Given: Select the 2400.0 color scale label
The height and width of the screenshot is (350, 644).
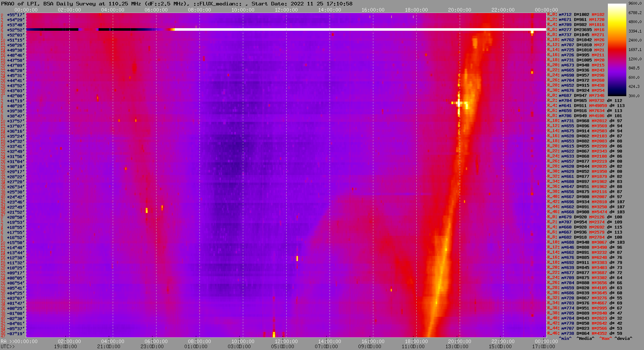Looking at the screenshot, I should [x=635, y=40].
